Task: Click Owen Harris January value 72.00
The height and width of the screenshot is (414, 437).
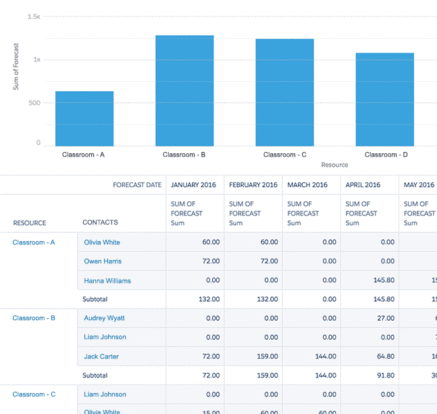Action: (x=211, y=261)
